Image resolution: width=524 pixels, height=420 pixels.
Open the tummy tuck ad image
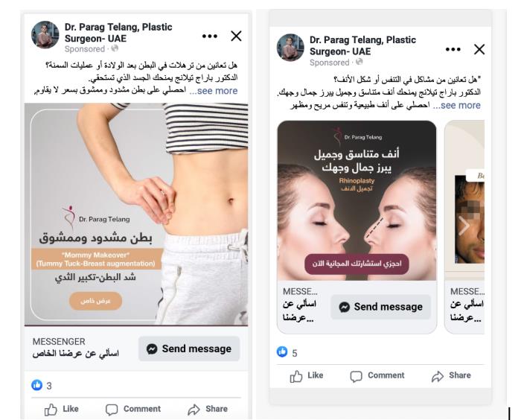[136, 214]
